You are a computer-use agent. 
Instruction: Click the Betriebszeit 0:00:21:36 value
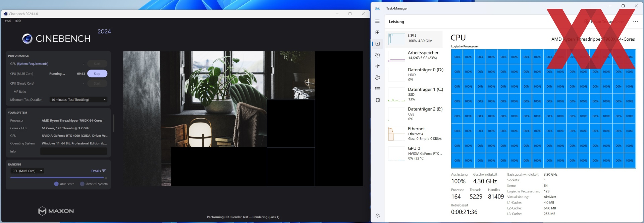(x=464, y=212)
